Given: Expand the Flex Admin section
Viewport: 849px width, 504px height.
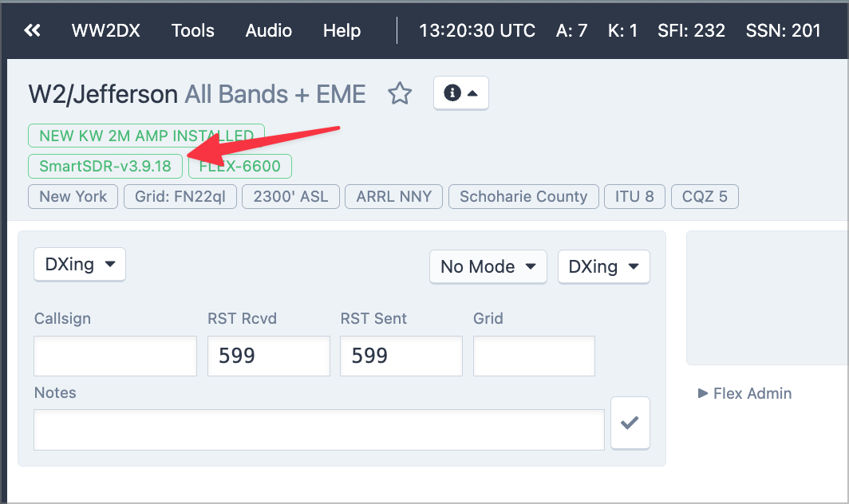Looking at the screenshot, I should [744, 393].
